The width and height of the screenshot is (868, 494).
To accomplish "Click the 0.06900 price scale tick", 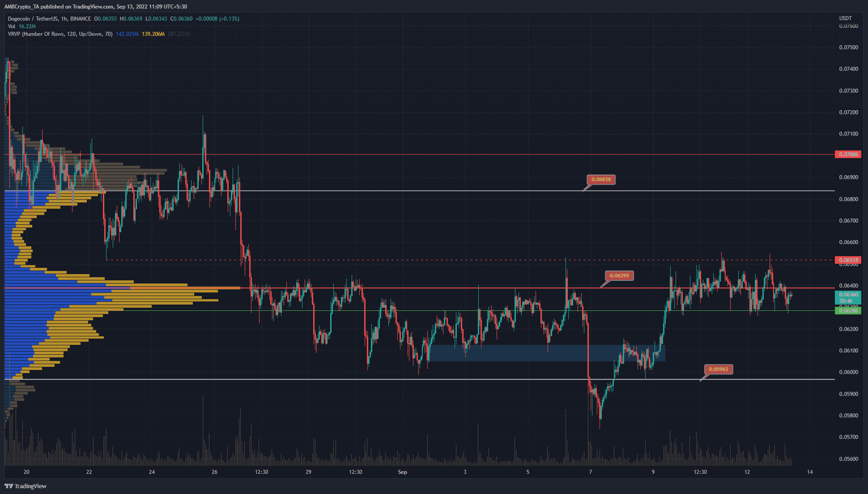I will coord(848,177).
